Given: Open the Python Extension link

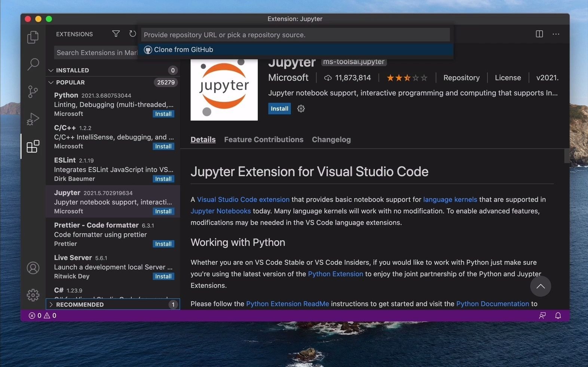Looking at the screenshot, I should pyautogui.click(x=336, y=274).
